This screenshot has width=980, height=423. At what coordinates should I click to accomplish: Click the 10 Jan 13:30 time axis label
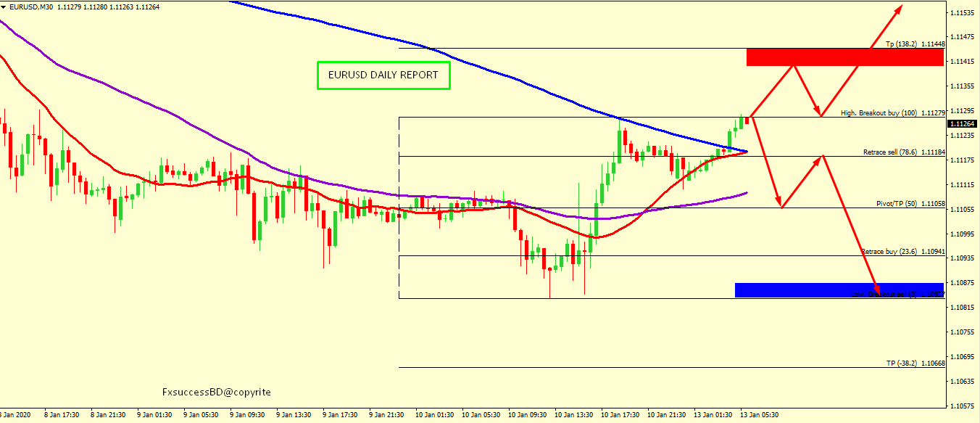point(572,415)
